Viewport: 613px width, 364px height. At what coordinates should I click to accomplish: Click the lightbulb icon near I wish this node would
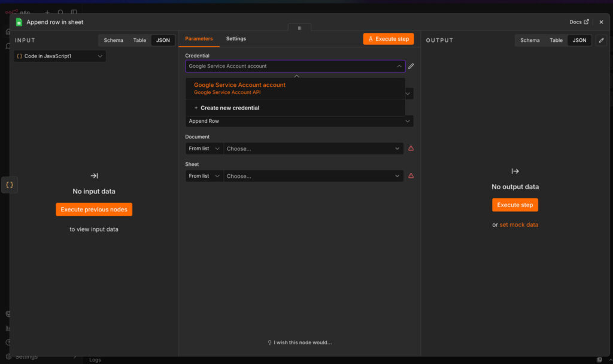pos(269,342)
